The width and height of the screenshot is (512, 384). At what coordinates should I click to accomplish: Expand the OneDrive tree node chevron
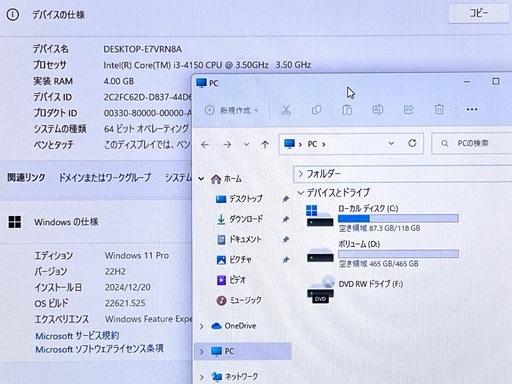201,326
